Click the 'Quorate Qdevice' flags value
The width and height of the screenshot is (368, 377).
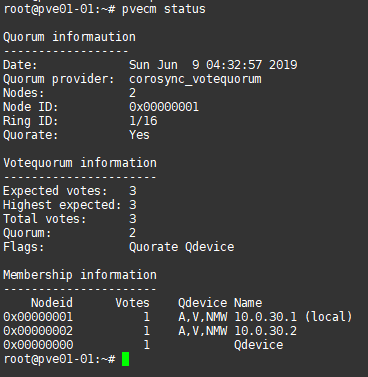point(182,247)
